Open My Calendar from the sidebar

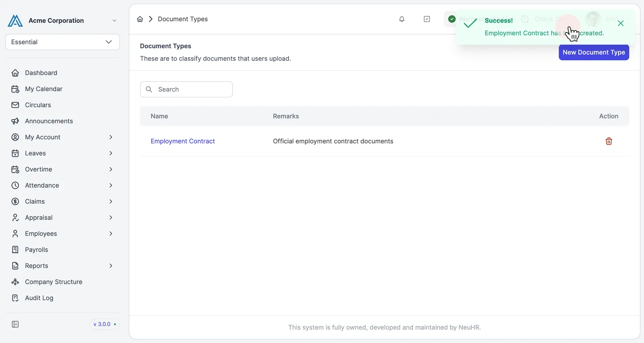click(44, 89)
